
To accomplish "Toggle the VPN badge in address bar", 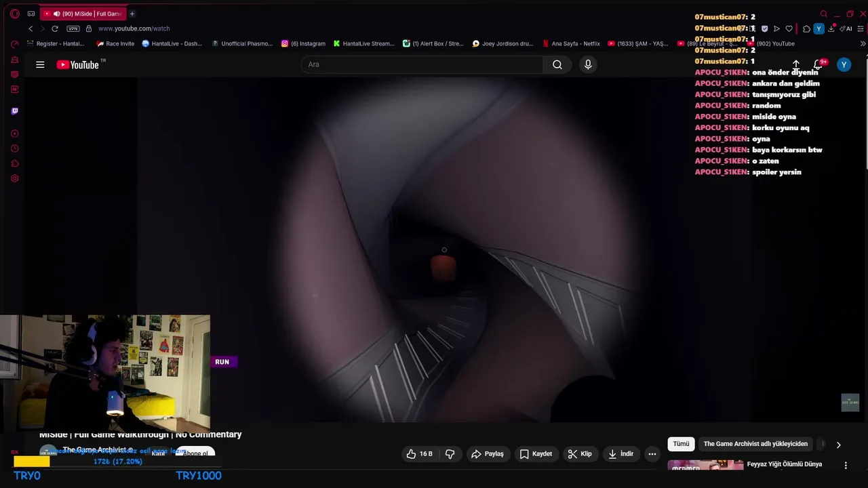I will tap(73, 28).
